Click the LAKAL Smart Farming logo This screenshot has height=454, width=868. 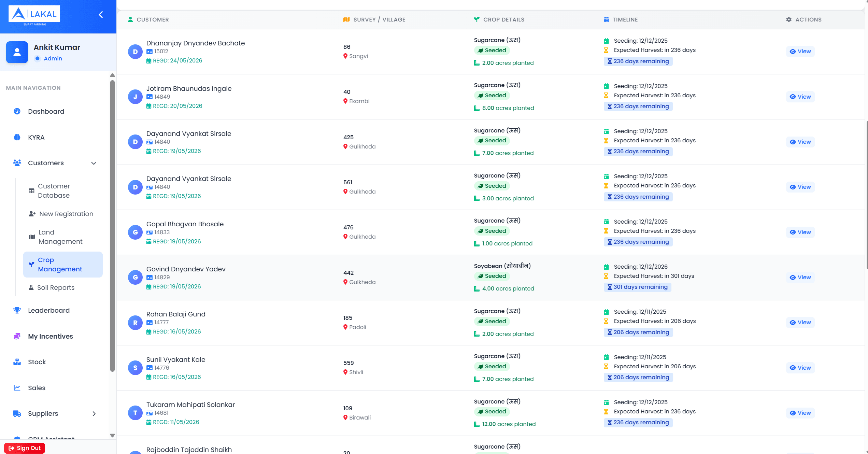pyautogui.click(x=34, y=15)
